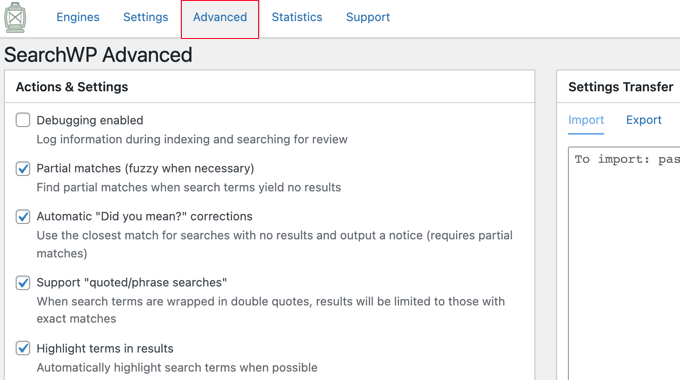680x380 pixels.
Task: Toggle Automatic "Did you mean?" corrections checkbox
Action: tap(23, 216)
